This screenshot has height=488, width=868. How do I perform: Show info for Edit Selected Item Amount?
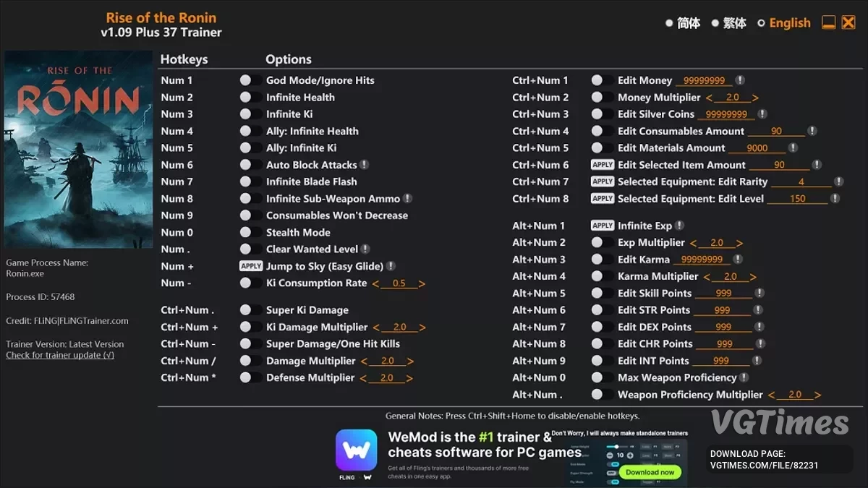click(x=817, y=165)
